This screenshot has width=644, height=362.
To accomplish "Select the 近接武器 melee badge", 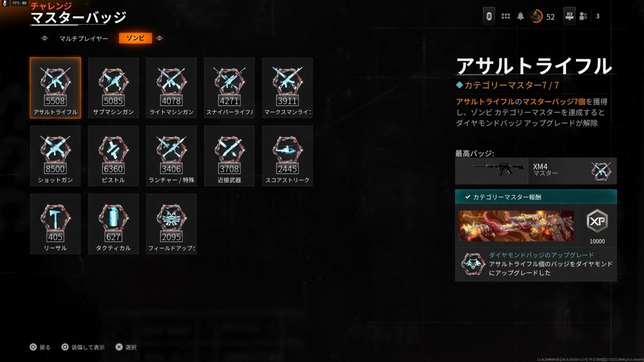I will (229, 156).
